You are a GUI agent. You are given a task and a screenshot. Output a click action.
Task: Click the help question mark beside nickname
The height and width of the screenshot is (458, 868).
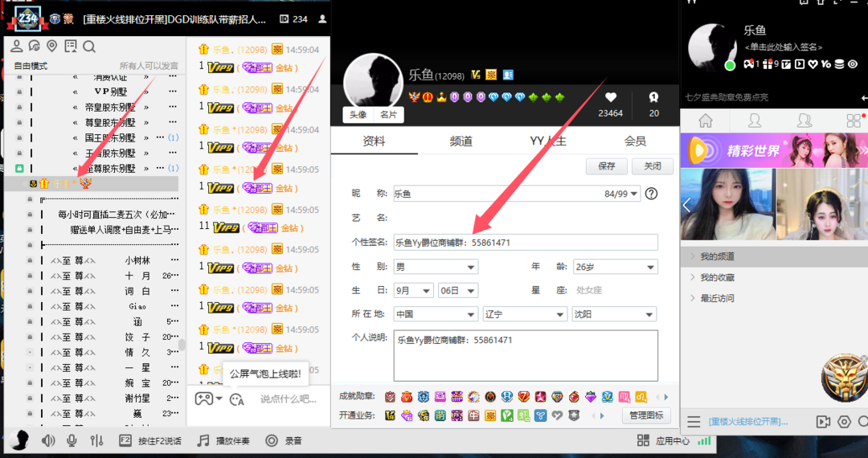[x=651, y=194]
